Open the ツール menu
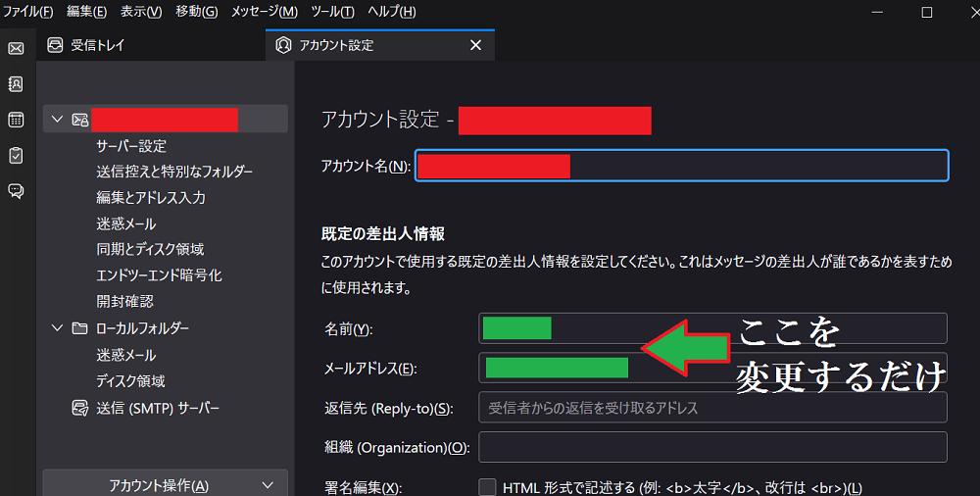Viewport: 980px width, 496px height. 332,12
